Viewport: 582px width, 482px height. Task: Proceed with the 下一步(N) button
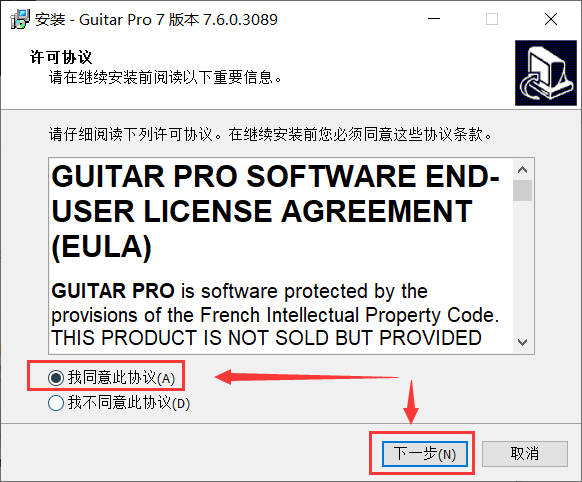click(x=425, y=453)
